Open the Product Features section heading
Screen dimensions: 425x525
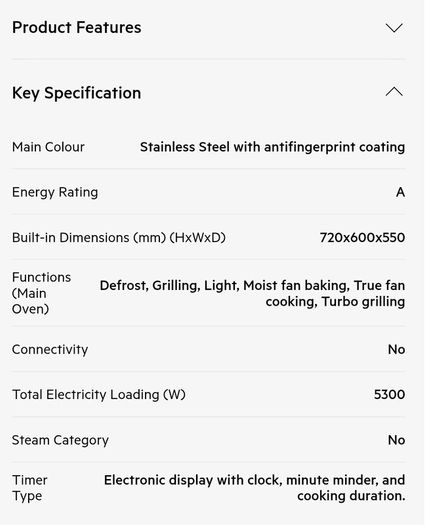click(x=77, y=27)
